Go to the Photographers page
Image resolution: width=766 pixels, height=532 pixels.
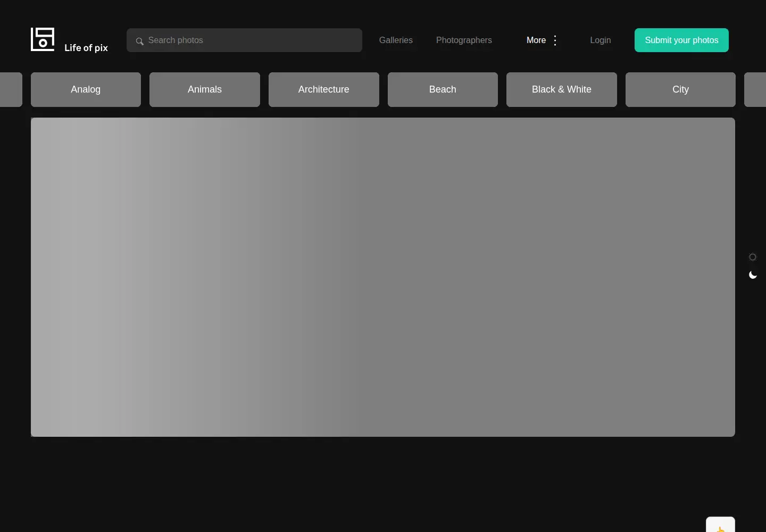tap(464, 40)
